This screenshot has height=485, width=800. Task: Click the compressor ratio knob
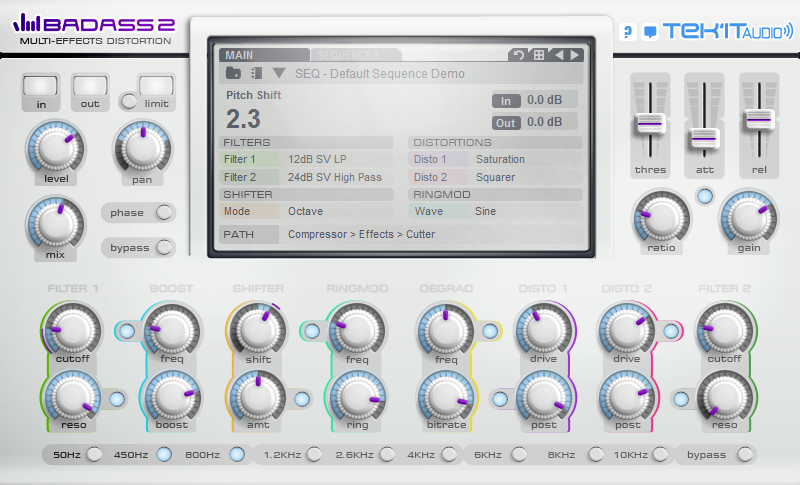[661, 218]
